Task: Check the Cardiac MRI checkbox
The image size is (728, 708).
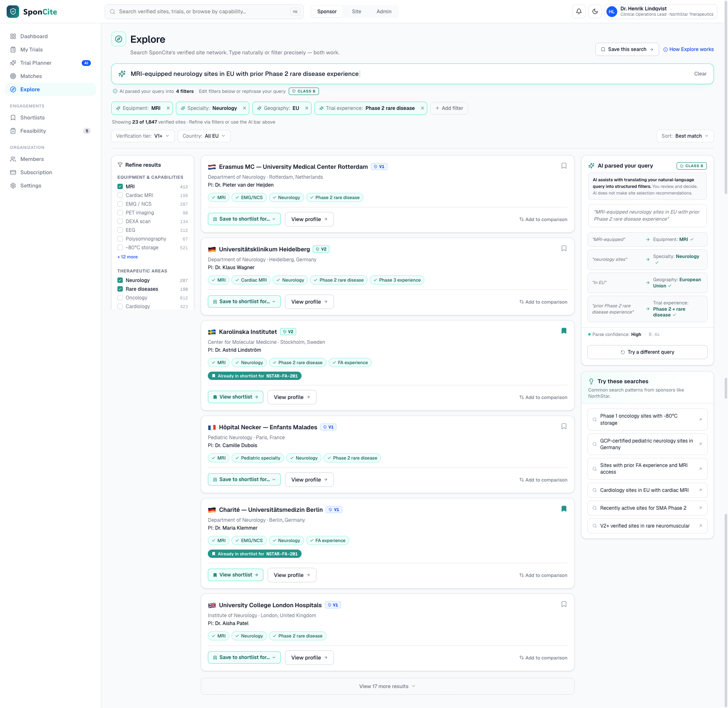Action: 120,195
